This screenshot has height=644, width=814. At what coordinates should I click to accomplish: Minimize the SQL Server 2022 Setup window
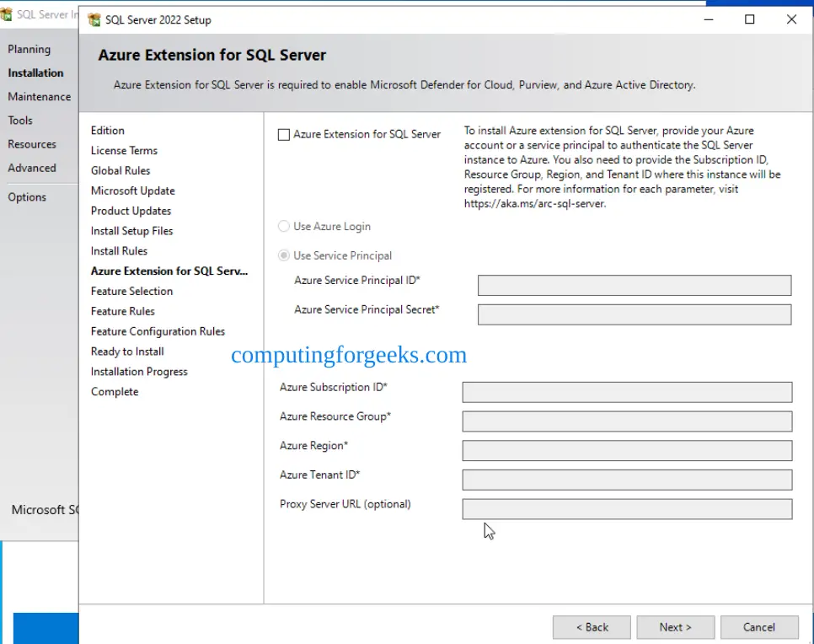click(x=709, y=19)
